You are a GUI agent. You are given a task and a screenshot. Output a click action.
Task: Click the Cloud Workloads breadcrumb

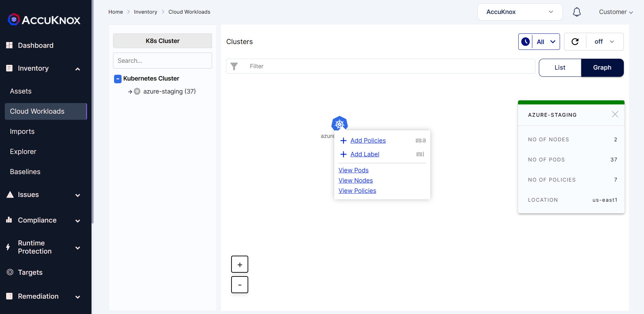pyautogui.click(x=189, y=12)
